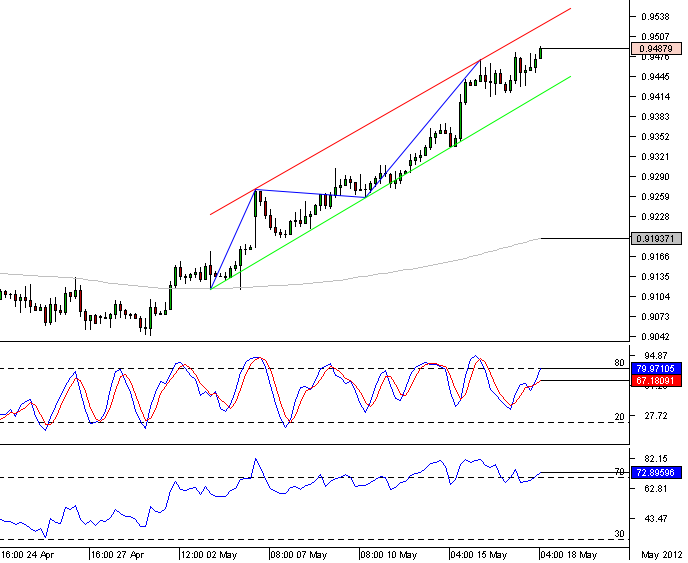Select the 0.9259 price axis label
The height and width of the screenshot is (563, 688).
656,197
